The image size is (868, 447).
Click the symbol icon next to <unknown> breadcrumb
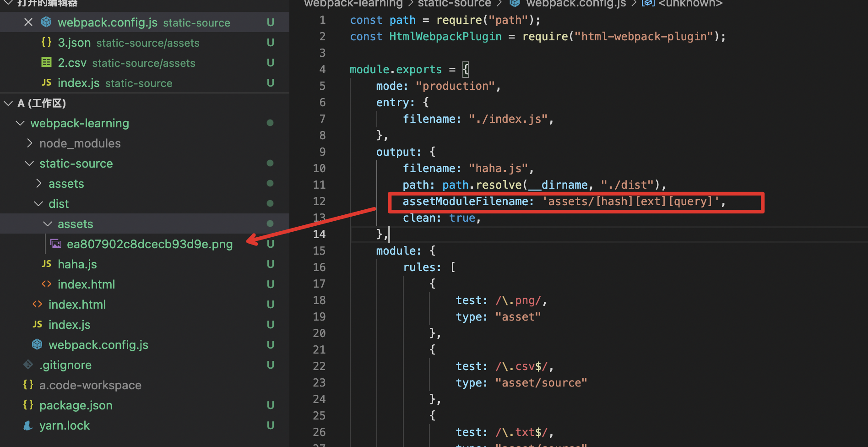pos(648,3)
